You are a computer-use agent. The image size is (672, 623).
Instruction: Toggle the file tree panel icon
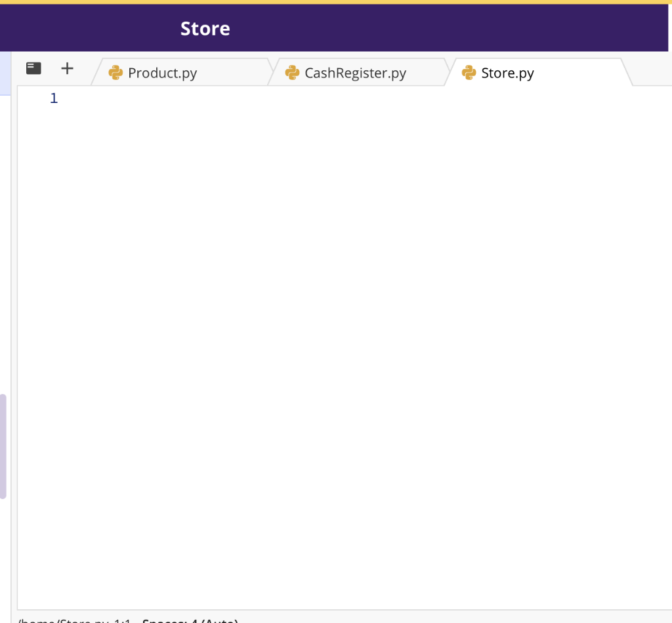[33, 68]
